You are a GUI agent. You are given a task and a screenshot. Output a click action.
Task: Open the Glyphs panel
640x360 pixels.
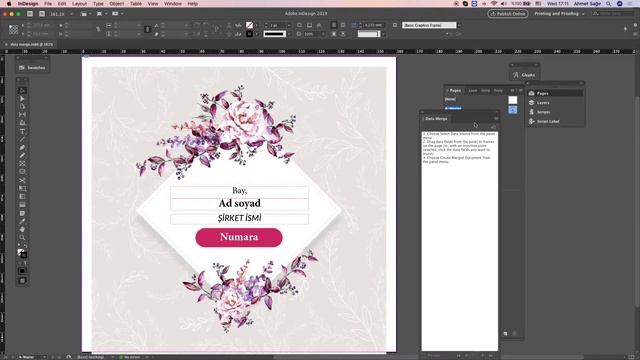[x=524, y=75]
